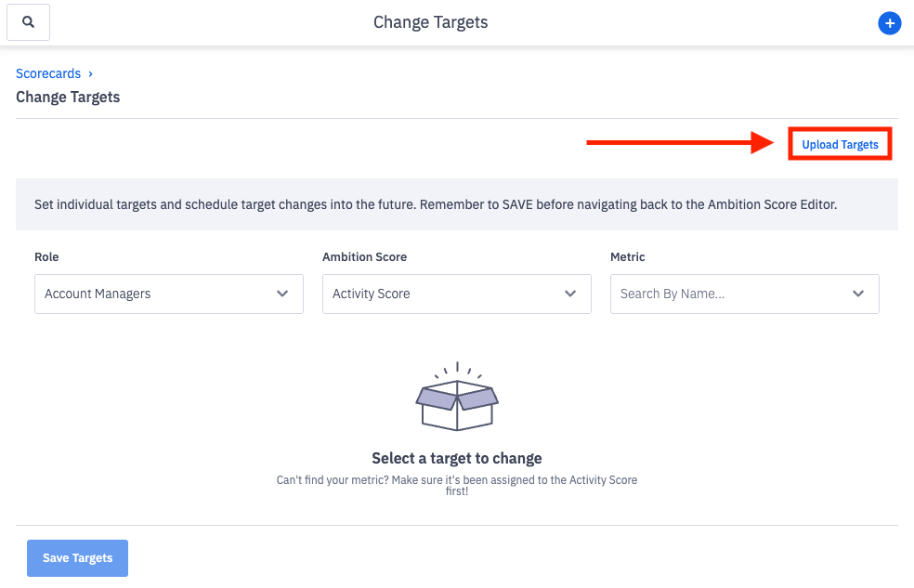Click the Select a target to change heading
Screen dimensions: 914x588
(456, 458)
